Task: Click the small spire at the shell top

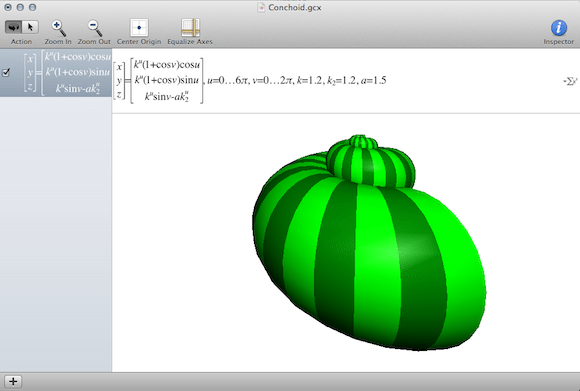Action: tap(363, 142)
